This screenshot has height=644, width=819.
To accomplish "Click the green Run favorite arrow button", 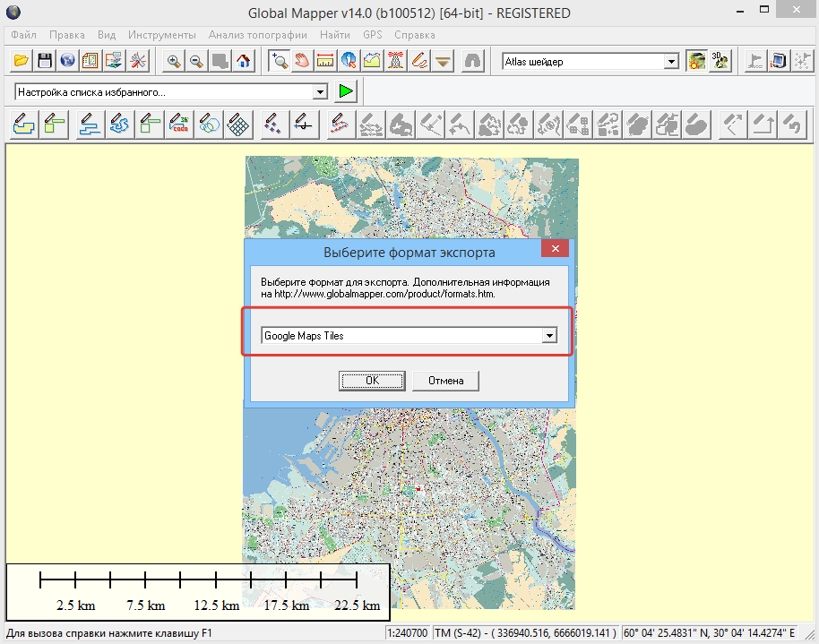I will (x=347, y=91).
